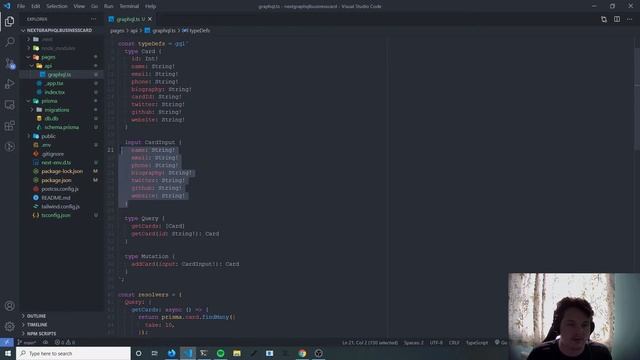Screen dimensions: 640x360
Task: Select the graphql.ts editor tab
Action: click(x=130, y=19)
